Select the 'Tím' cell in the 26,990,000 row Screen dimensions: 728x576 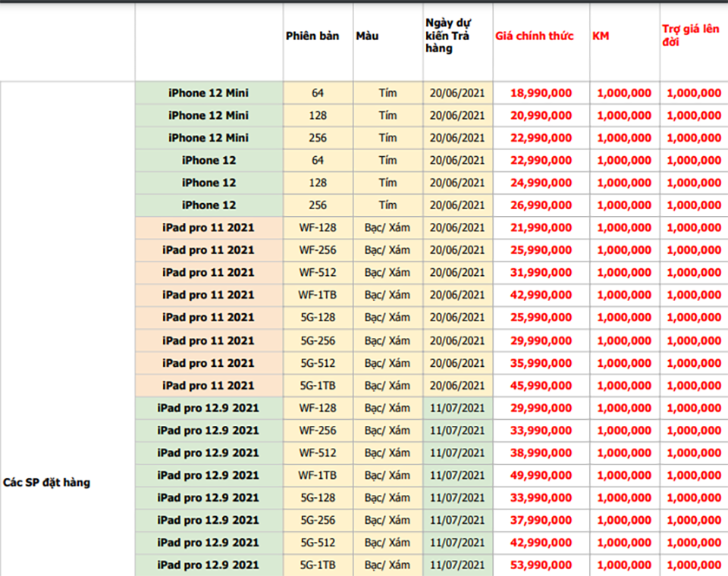click(388, 205)
